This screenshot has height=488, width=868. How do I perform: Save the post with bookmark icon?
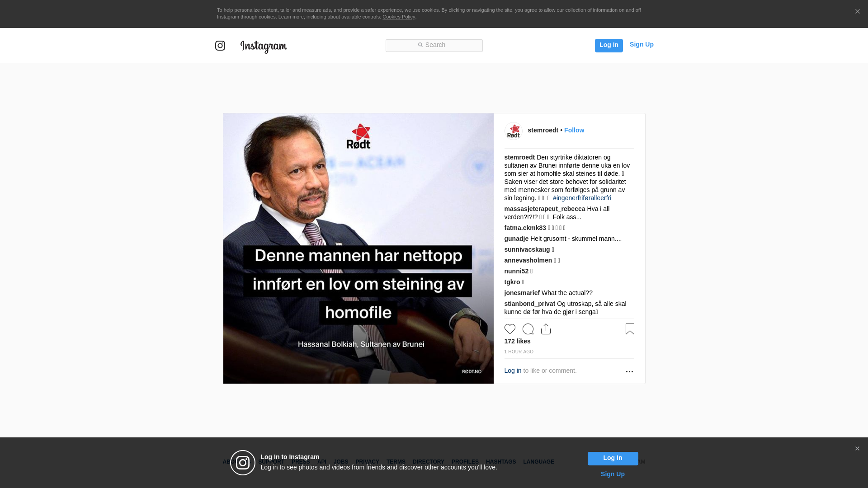click(x=630, y=329)
